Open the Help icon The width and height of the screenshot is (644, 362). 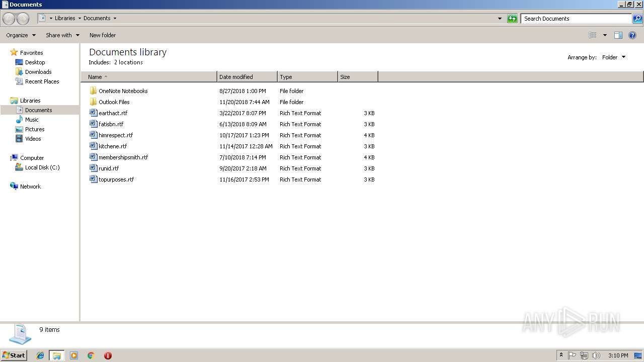click(632, 35)
